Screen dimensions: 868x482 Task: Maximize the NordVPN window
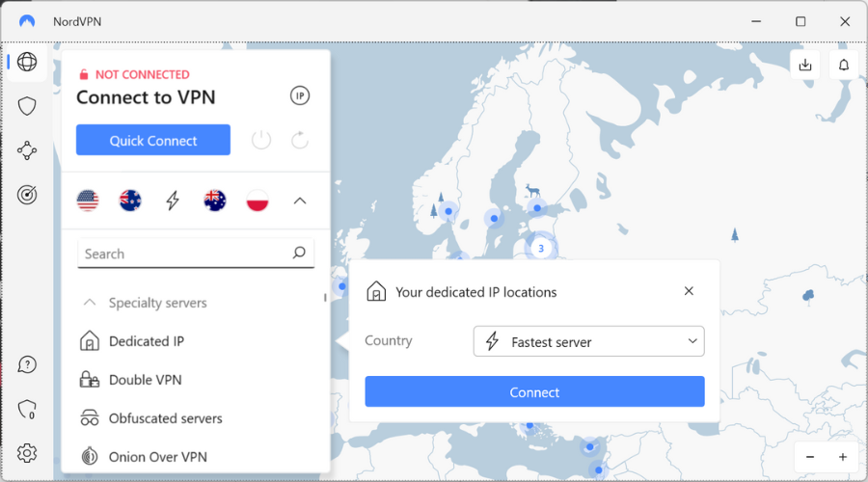point(800,21)
